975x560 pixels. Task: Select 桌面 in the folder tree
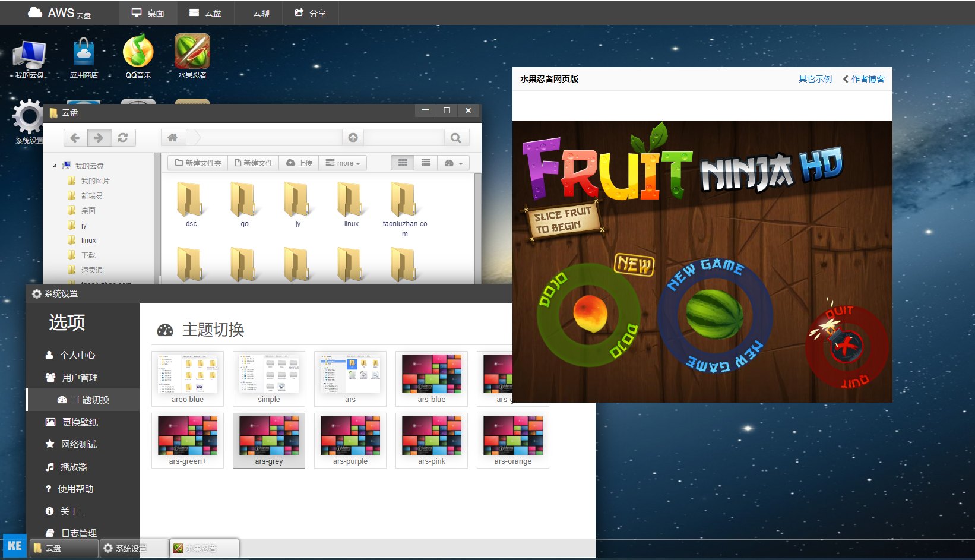pos(88,211)
